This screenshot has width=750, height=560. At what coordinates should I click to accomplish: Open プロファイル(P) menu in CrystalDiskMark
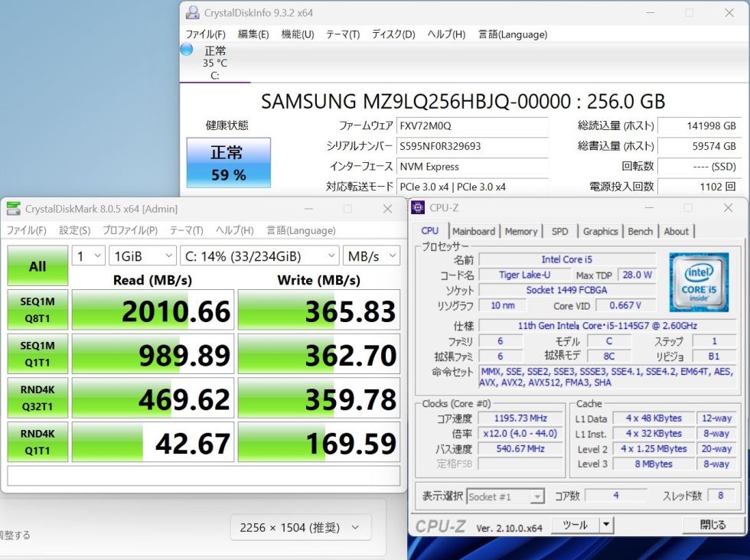(x=130, y=230)
